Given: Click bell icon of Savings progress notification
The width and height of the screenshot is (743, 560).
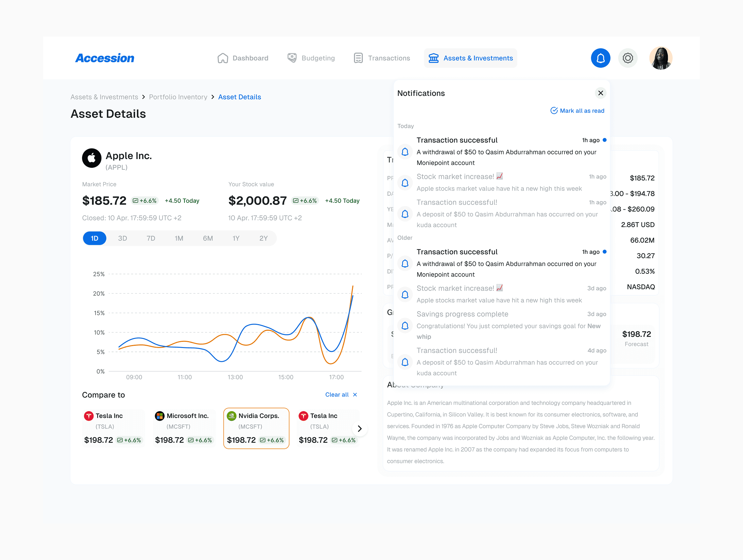Looking at the screenshot, I should (405, 325).
